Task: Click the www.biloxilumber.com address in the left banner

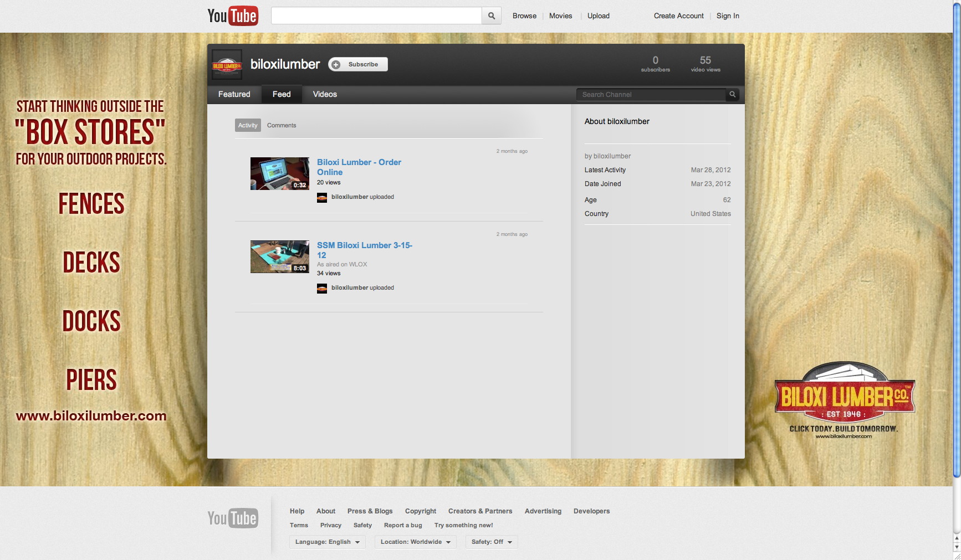Action: [x=91, y=417]
